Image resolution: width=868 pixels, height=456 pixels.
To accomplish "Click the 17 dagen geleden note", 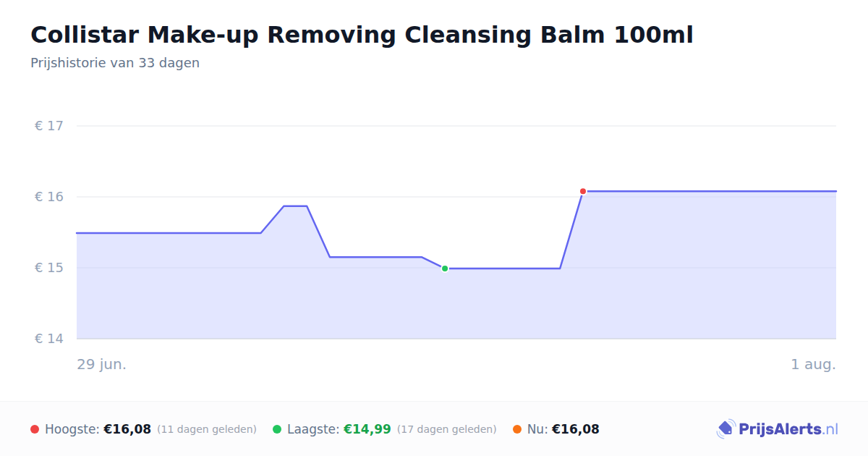I will click(447, 429).
